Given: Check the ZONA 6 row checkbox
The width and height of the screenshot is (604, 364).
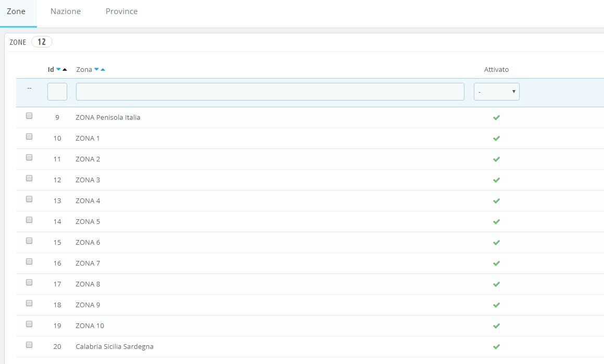Looking at the screenshot, I should pos(29,241).
